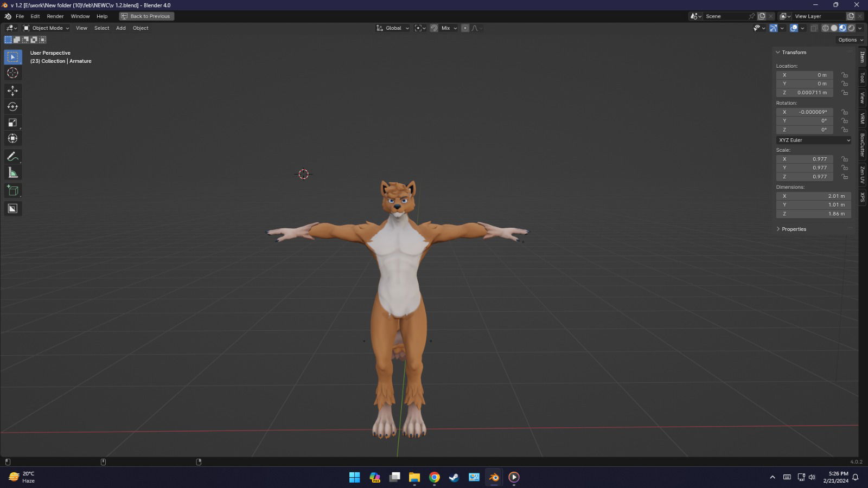Open the Options popover button

click(x=850, y=40)
